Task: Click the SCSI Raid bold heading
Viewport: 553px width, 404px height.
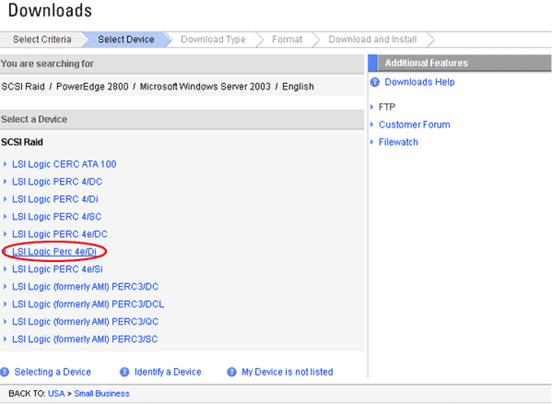Action: (x=22, y=142)
